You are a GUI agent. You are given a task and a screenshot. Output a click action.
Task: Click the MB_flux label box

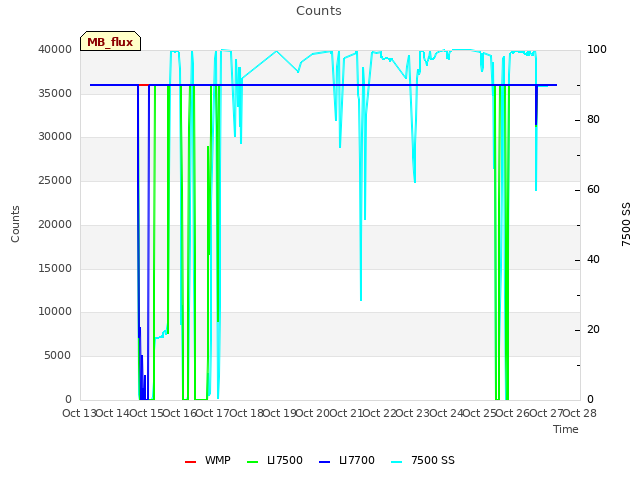[110, 41]
